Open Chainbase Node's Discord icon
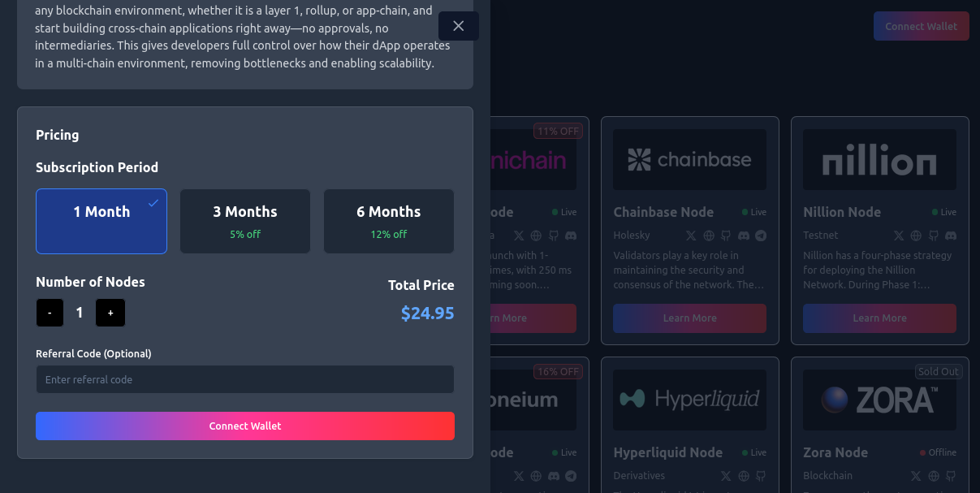Viewport: 980px width, 493px height. 744,236
